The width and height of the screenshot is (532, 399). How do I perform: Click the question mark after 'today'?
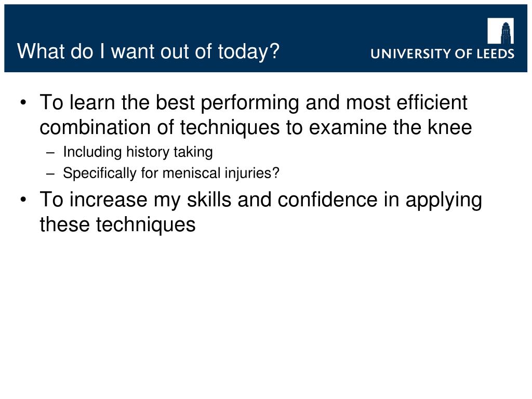pos(275,51)
